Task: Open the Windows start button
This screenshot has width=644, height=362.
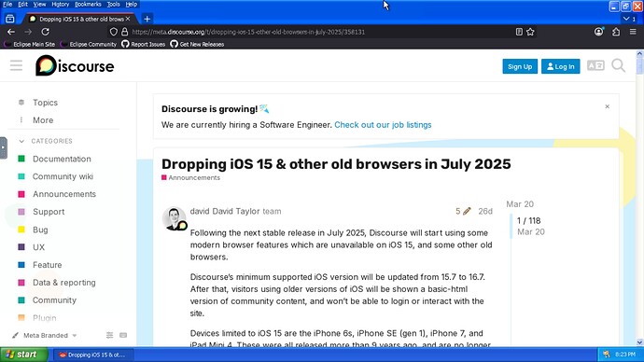Action: point(24,355)
